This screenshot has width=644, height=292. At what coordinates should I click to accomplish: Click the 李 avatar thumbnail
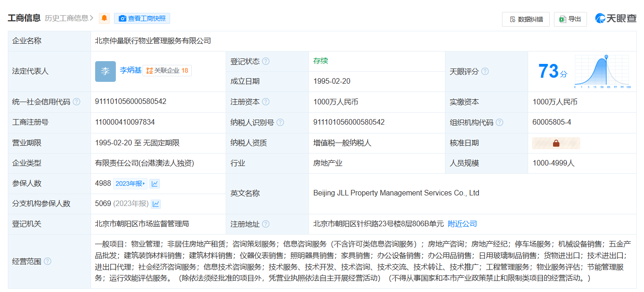coord(105,71)
